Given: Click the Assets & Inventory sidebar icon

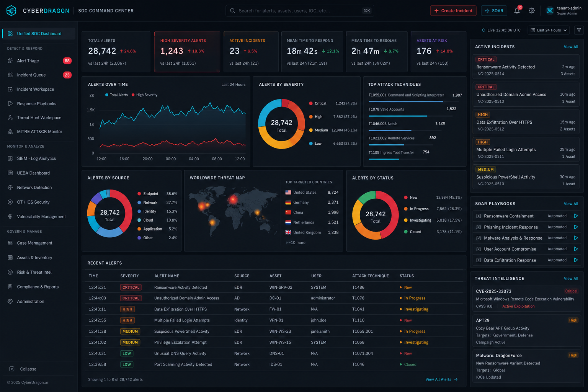Looking at the screenshot, I should click(10, 258).
